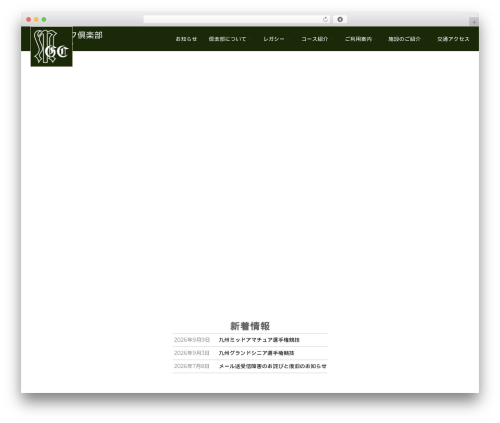Open the お知らせ menu item
Viewport: 500px width, 423px height.
click(186, 39)
